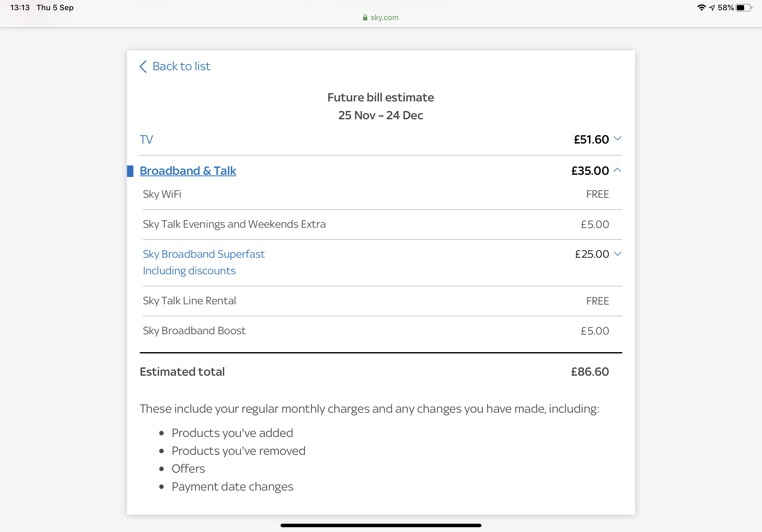Click the back arrow chevron icon
Viewport: 762px width, 532px height.
coord(143,67)
